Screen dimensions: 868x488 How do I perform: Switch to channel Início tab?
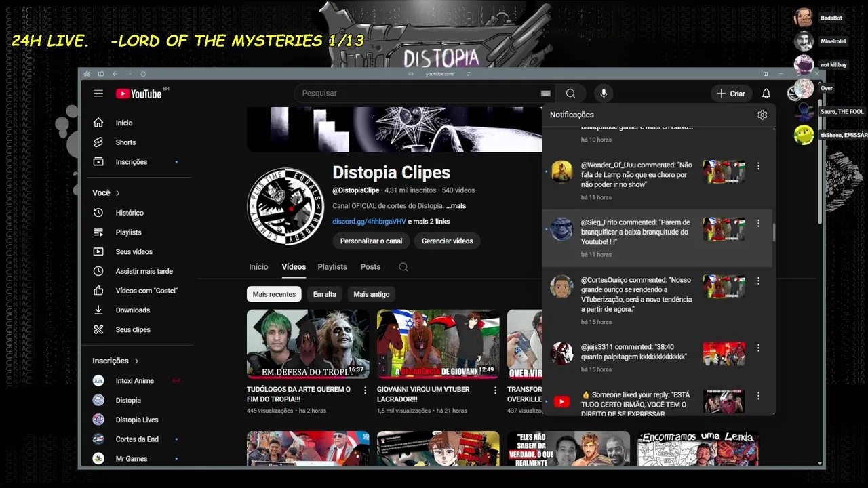(x=258, y=267)
